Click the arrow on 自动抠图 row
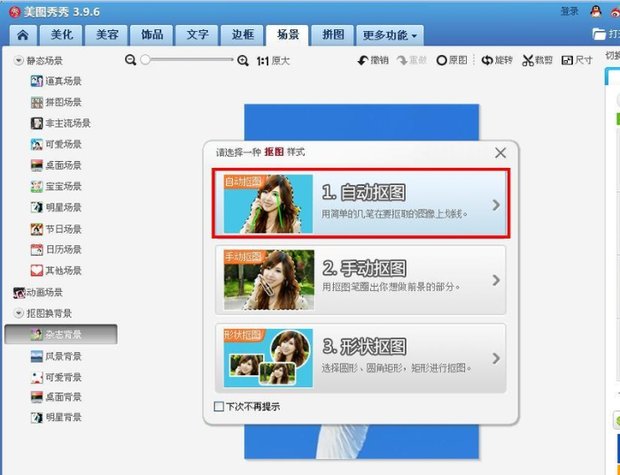620x475 pixels. [496, 205]
